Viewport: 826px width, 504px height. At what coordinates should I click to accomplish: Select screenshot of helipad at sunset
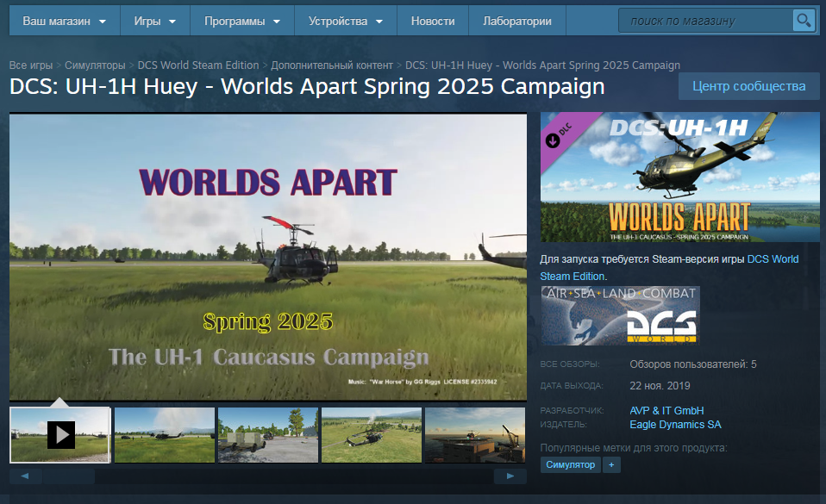(x=475, y=435)
